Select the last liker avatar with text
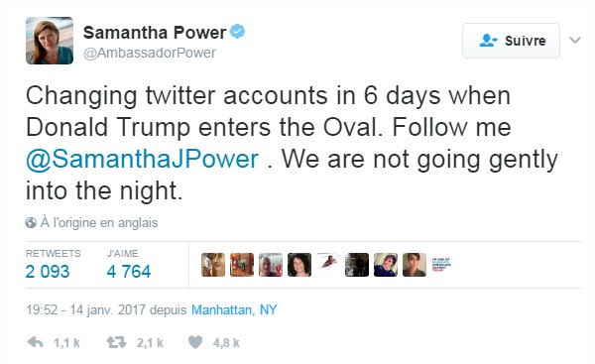The image size is (595, 364). 442,265
